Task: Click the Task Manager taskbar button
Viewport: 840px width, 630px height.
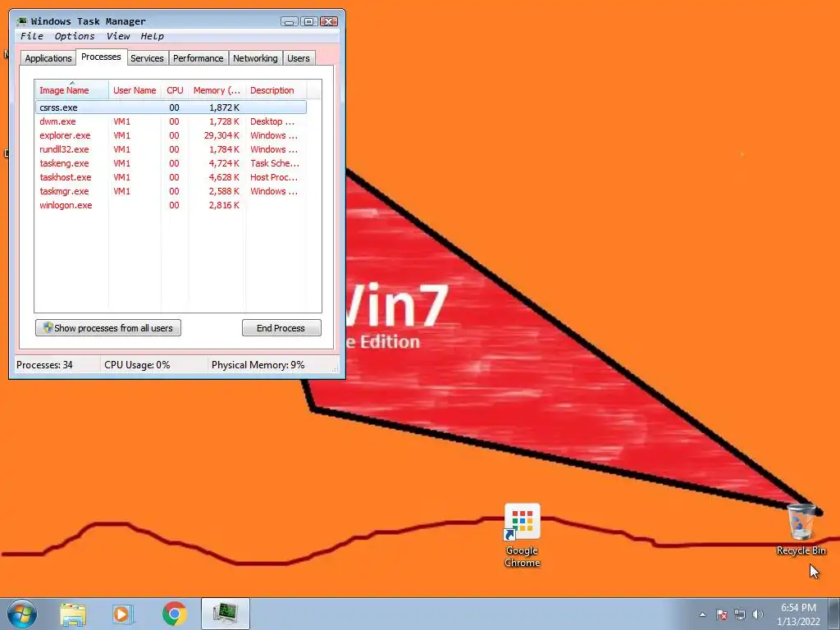Action: click(x=225, y=614)
